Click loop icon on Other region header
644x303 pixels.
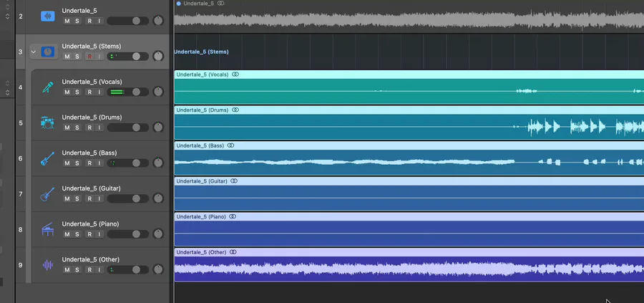[233, 252]
